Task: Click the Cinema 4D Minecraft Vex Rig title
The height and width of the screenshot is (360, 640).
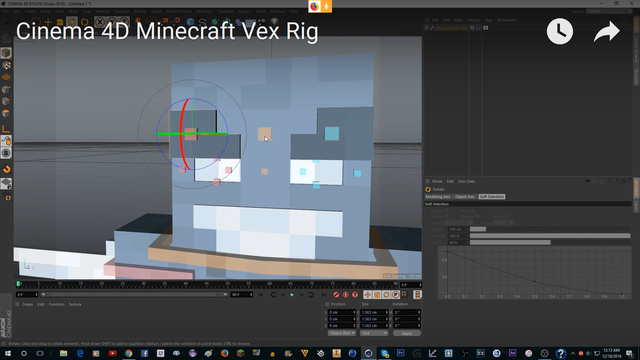Action: [167, 31]
